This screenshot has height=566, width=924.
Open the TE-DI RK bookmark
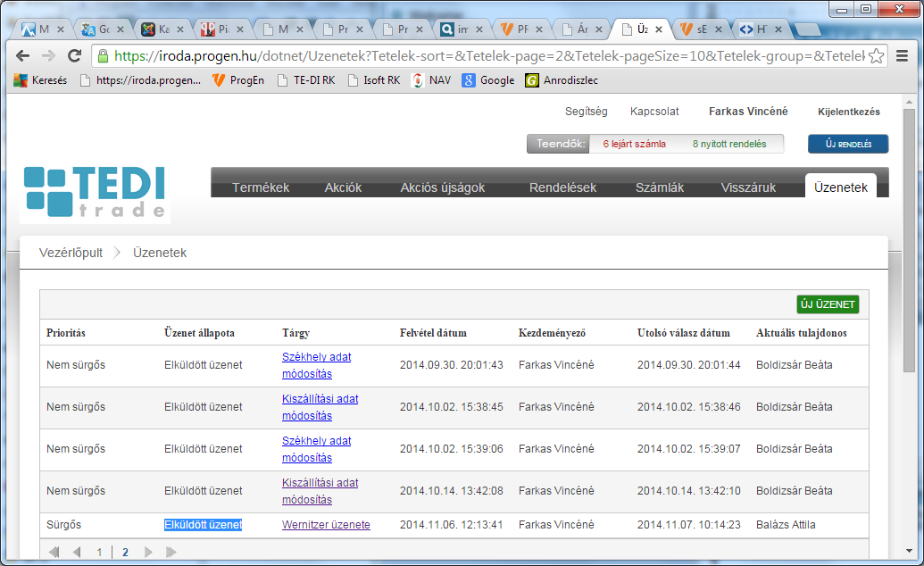click(x=306, y=80)
